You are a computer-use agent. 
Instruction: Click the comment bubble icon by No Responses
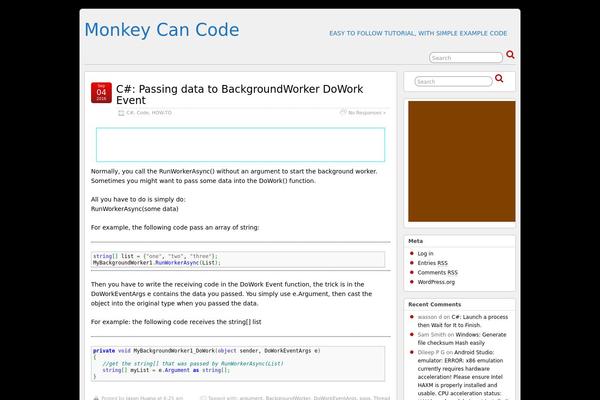[x=343, y=112]
